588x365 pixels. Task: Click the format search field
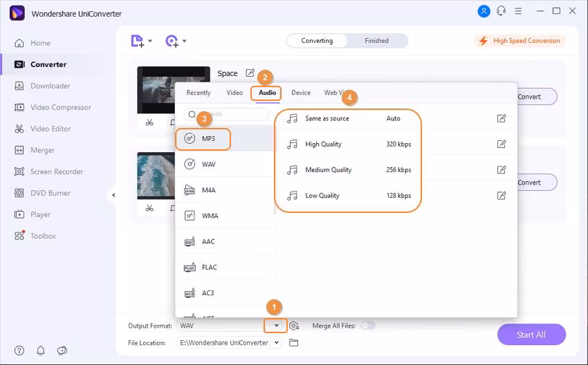coord(226,114)
